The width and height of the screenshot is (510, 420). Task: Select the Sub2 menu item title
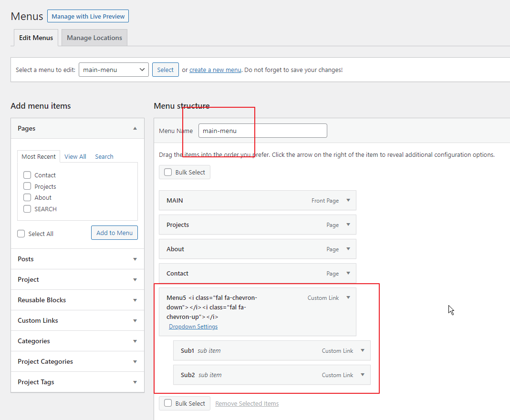click(x=187, y=375)
